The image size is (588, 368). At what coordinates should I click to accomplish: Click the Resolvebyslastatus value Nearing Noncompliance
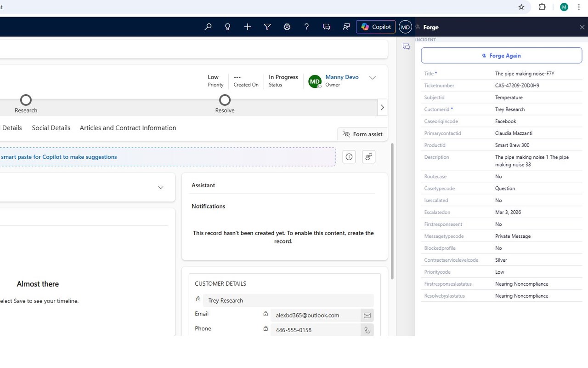[522, 296]
